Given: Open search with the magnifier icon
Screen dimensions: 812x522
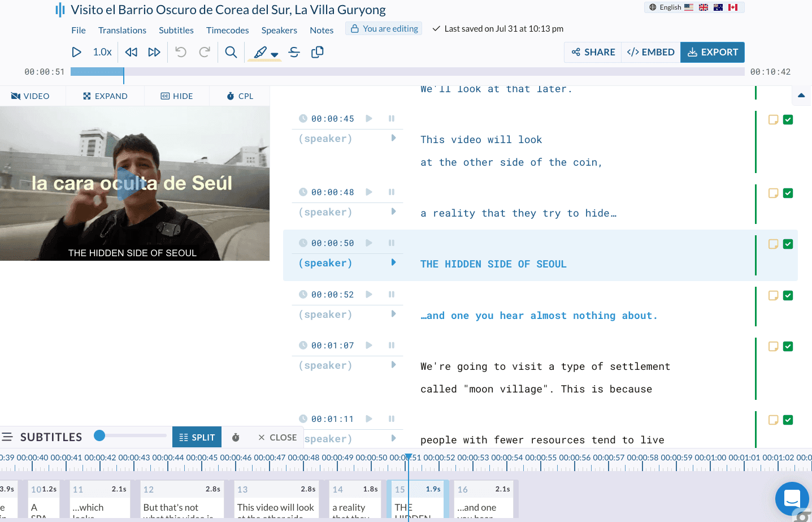Looking at the screenshot, I should click(x=231, y=52).
